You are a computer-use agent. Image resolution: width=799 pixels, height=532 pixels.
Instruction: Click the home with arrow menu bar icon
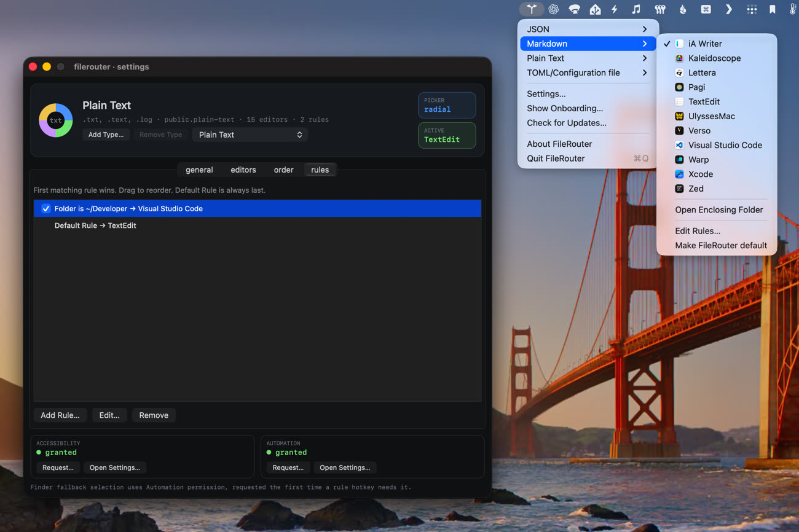click(x=595, y=9)
